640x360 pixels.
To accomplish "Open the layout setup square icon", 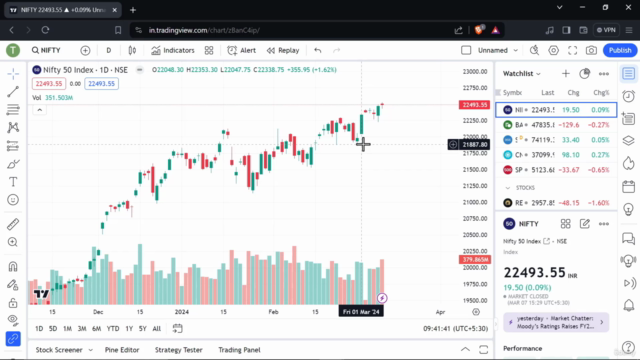I will (466, 50).
